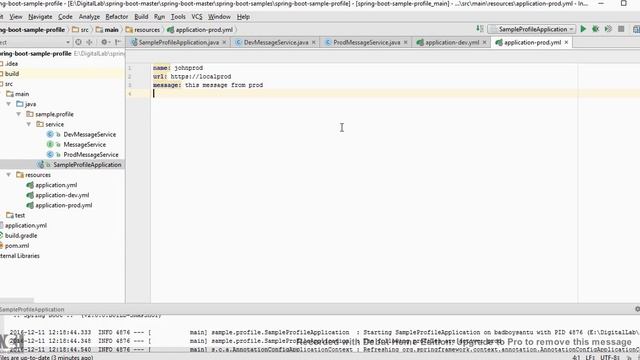The height and width of the screenshot is (360, 640).
Task: Open the Navigate menu
Action: click(x=40, y=17)
